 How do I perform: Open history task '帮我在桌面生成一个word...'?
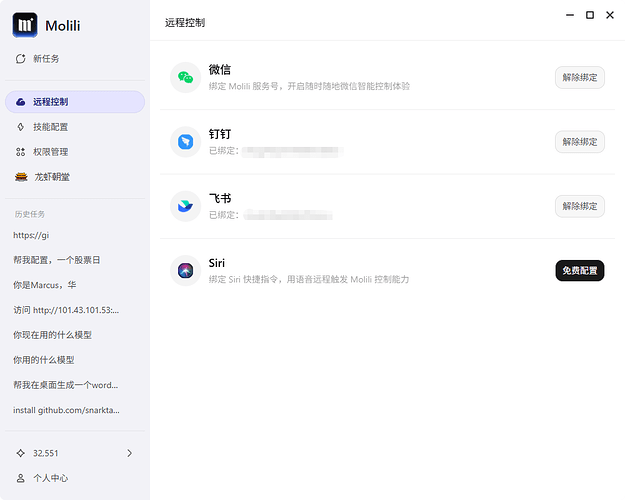tap(65, 385)
